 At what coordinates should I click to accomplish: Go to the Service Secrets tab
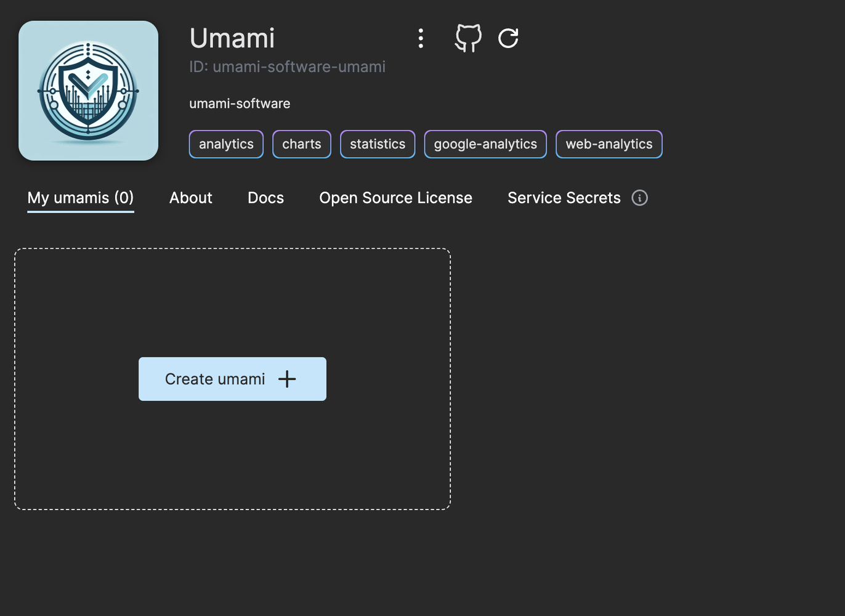(x=564, y=198)
